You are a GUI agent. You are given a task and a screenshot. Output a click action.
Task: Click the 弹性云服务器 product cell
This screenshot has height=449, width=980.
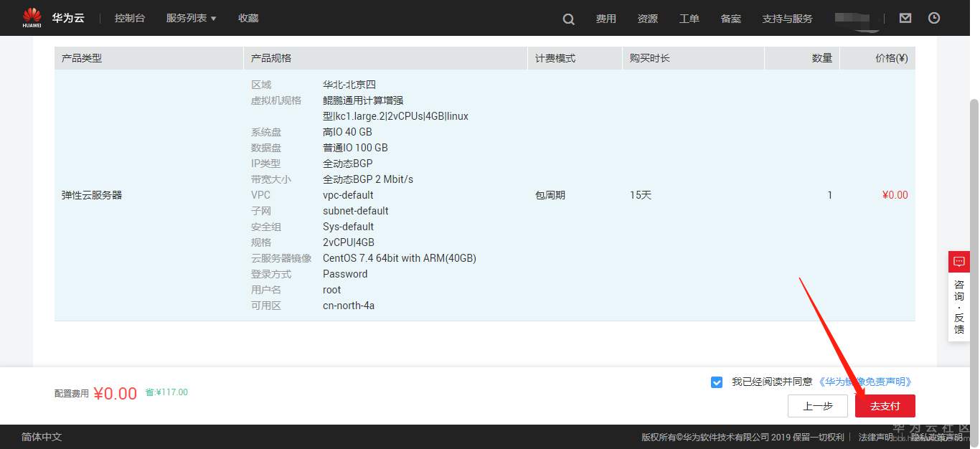pos(92,195)
